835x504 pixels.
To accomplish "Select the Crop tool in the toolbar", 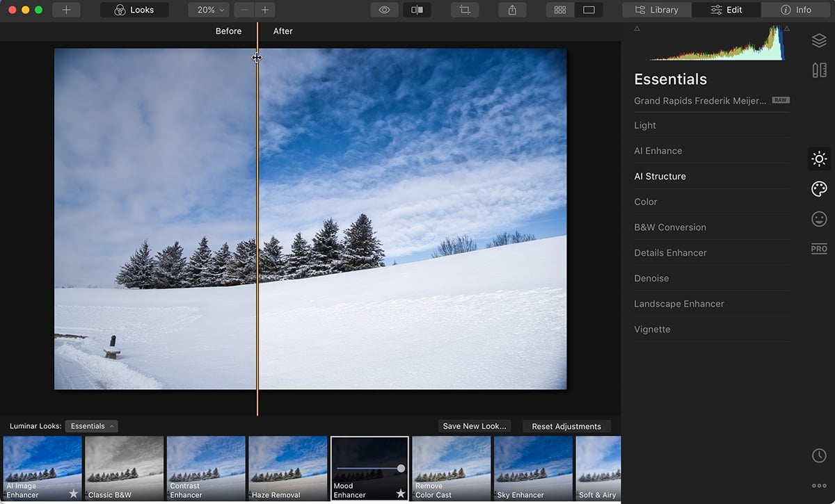I will 464,10.
